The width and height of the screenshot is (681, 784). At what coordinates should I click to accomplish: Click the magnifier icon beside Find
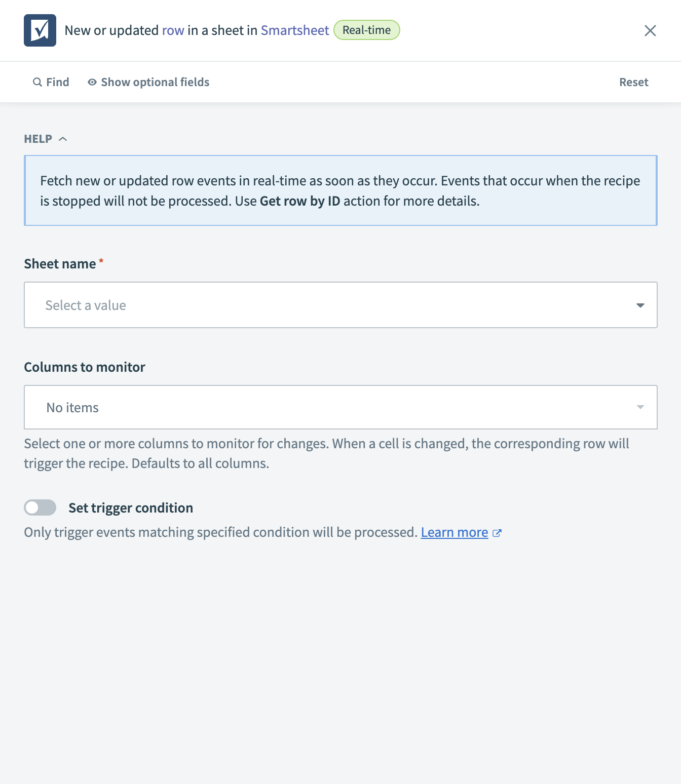pos(37,82)
